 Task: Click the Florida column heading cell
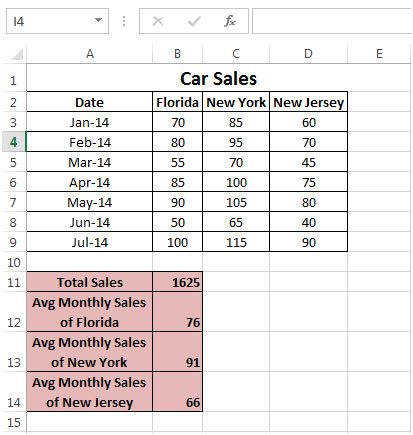(177, 102)
